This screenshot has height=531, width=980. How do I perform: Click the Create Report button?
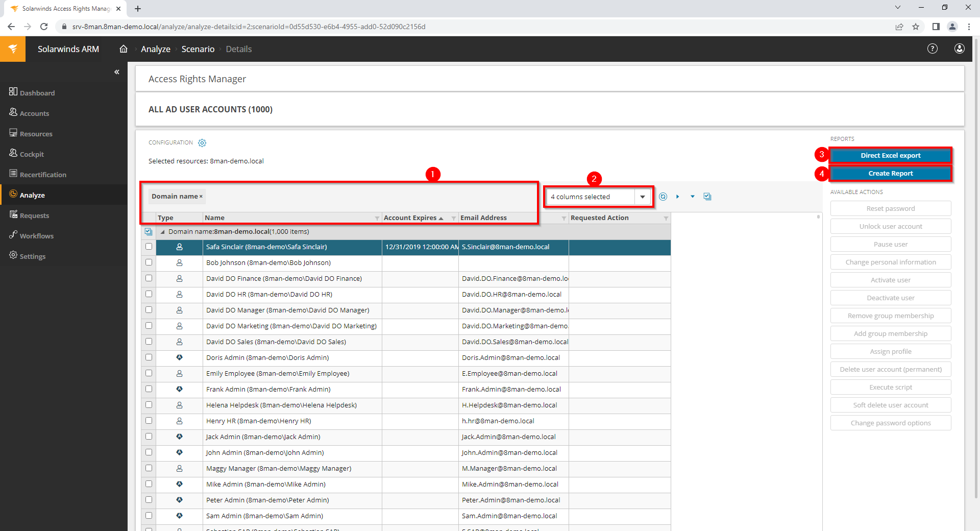890,174
